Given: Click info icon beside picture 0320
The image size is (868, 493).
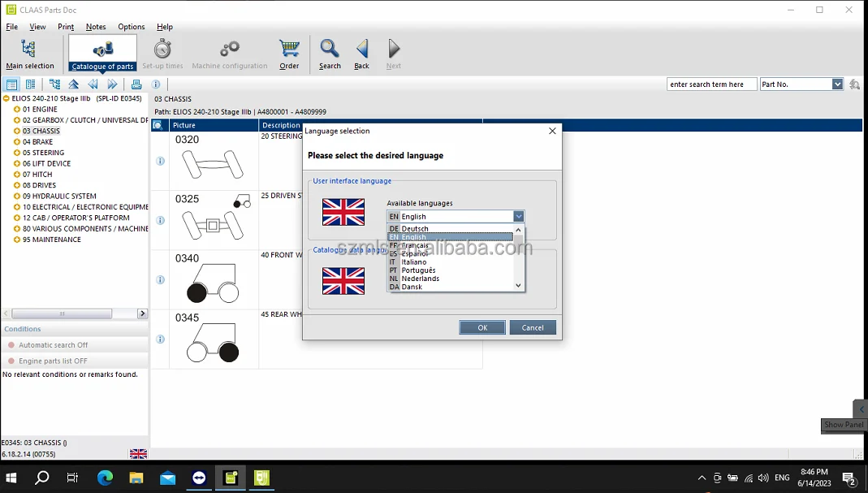Looking at the screenshot, I should (160, 161).
